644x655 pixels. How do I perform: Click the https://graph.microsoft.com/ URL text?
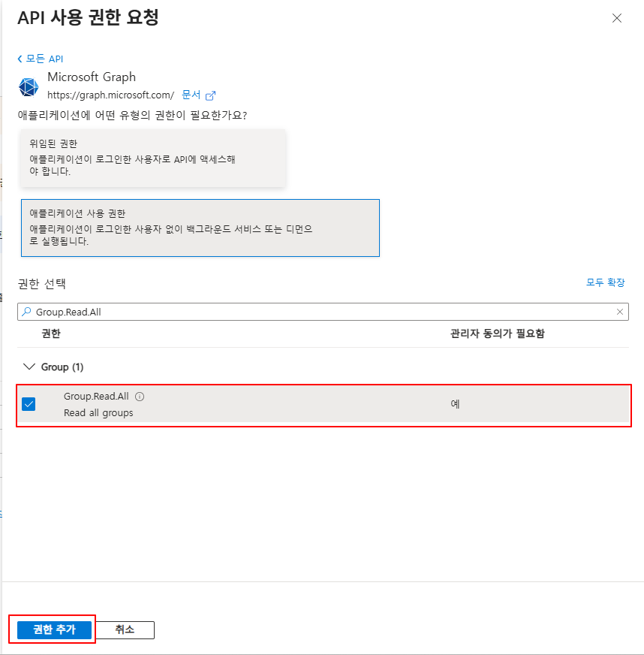(x=110, y=95)
